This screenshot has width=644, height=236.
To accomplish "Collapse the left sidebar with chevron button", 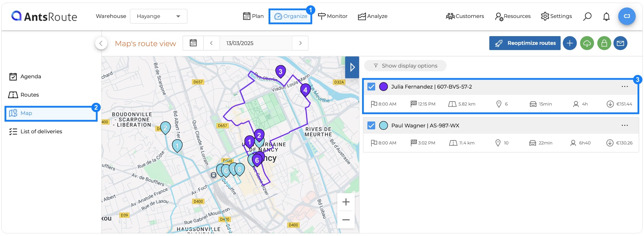I will point(101,43).
